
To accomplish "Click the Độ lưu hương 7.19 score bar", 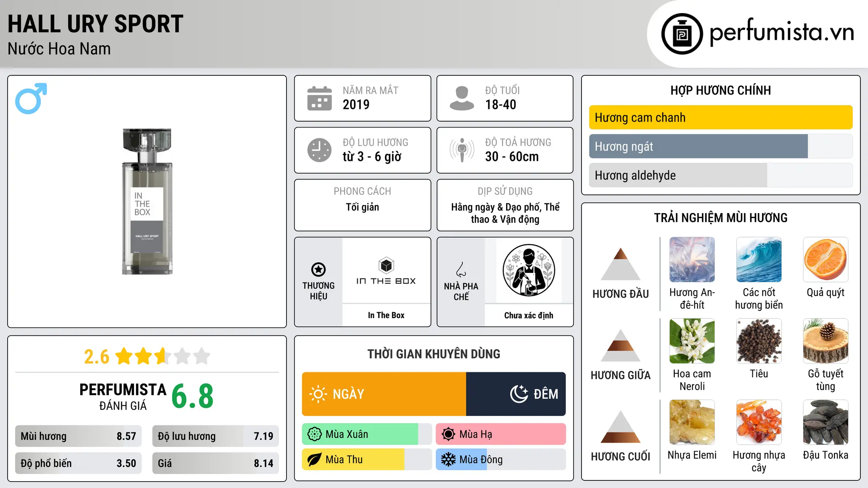I will (215, 436).
